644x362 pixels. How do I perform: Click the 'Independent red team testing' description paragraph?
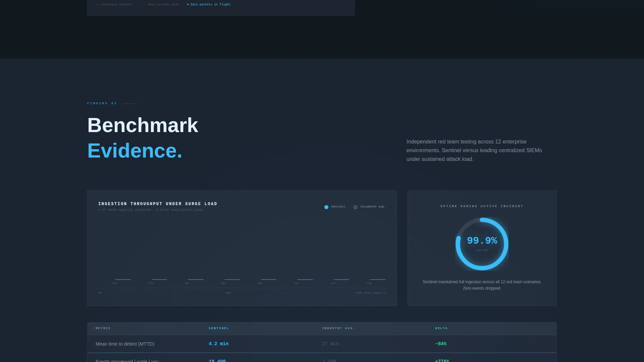[474, 150]
